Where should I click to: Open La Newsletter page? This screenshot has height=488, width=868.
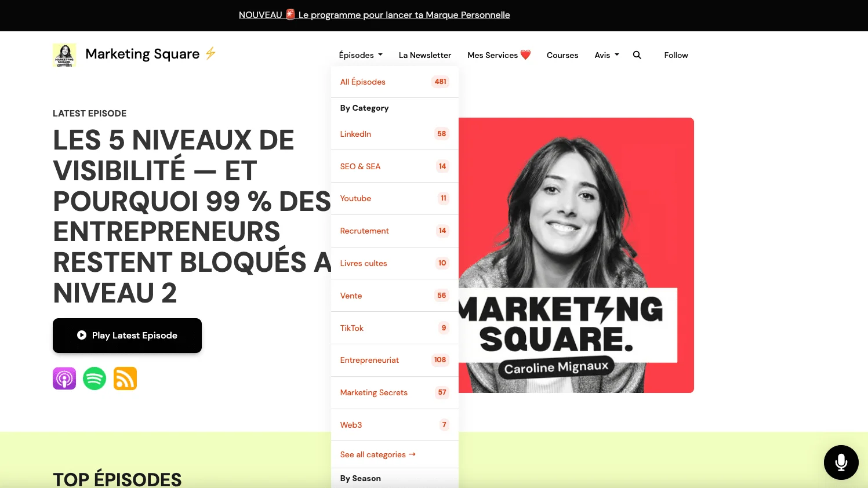point(425,55)
